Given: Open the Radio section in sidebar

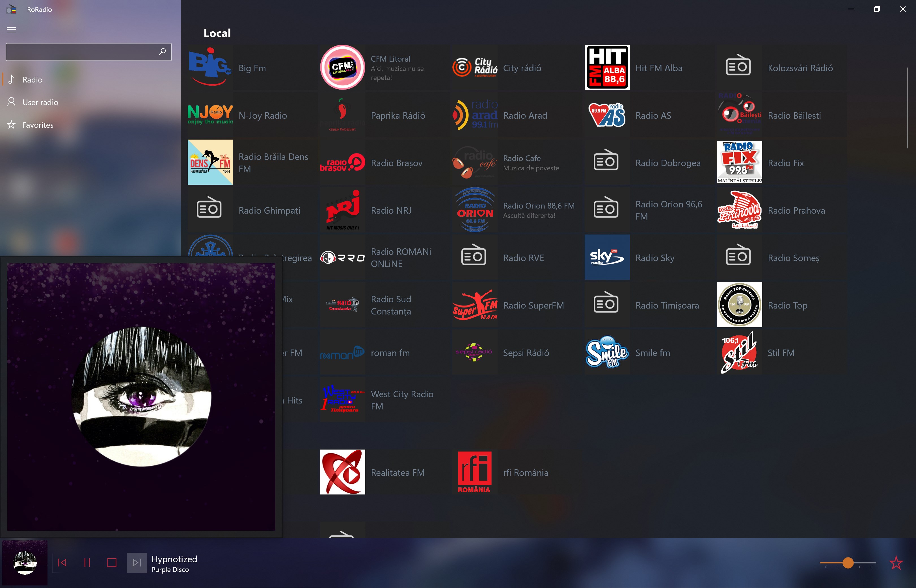Looking at the screenshot, I should coord(33,79).
